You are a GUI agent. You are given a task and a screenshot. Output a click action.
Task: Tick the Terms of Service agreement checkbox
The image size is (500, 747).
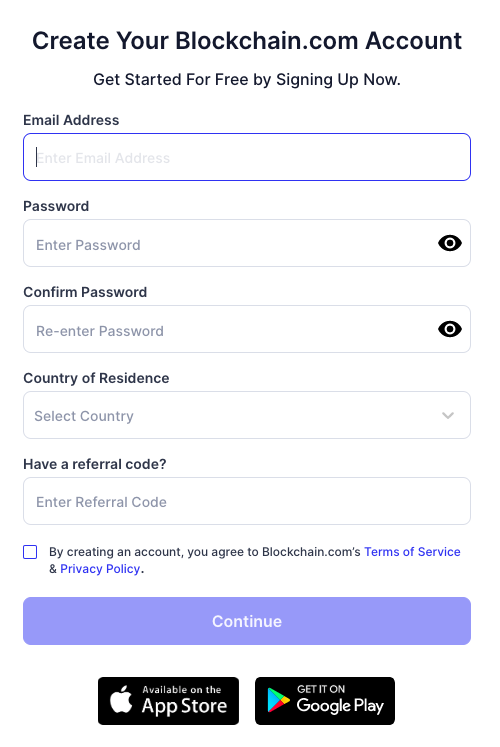click(30, 552)
